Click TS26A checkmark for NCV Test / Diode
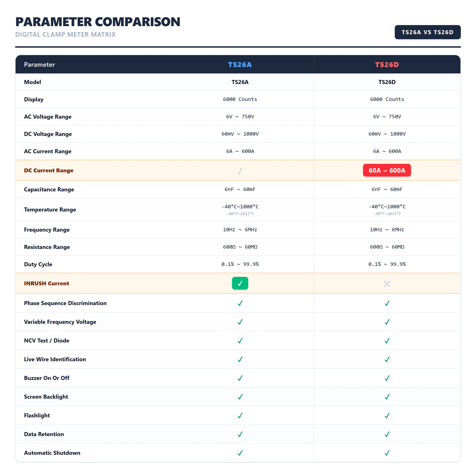 coord(240,341)
